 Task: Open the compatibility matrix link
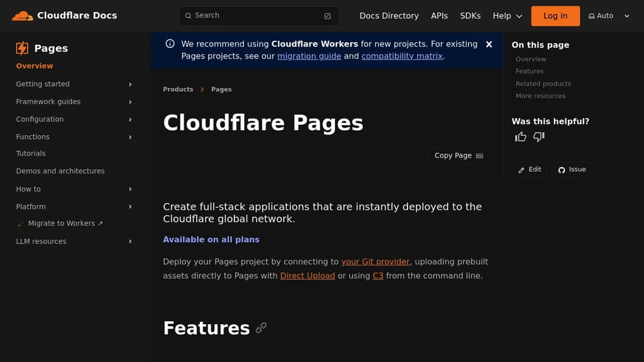coord(402,56)
